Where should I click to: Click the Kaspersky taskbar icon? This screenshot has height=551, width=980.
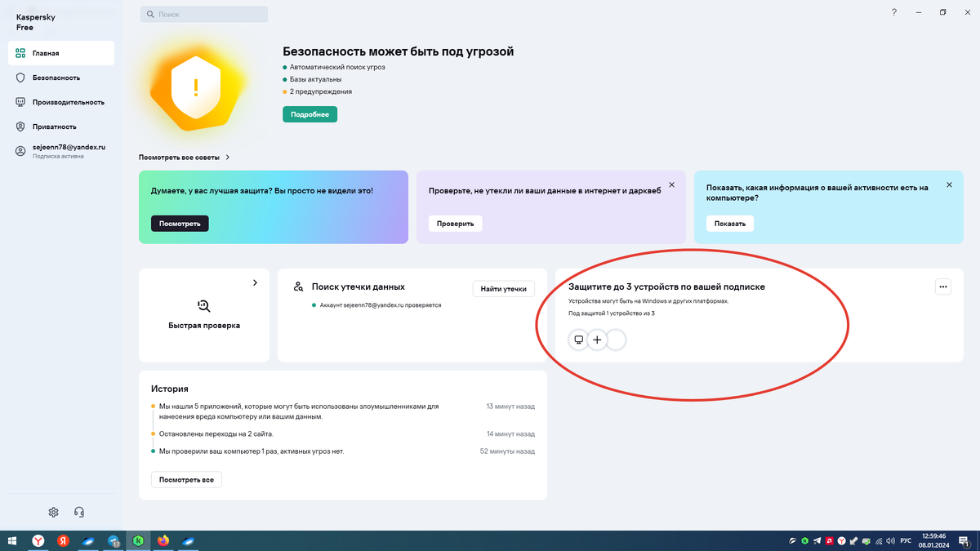tap(139, 540)
